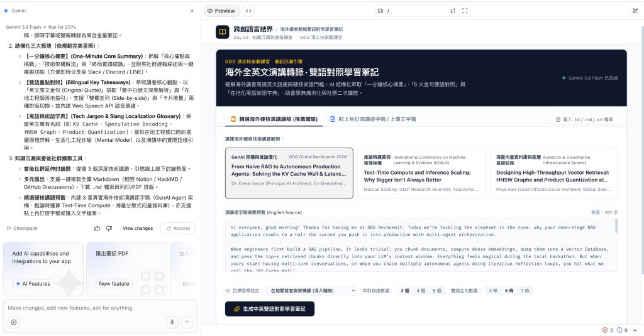
Task: Click the Gemini sparkle icon
Action: (6, 11)
